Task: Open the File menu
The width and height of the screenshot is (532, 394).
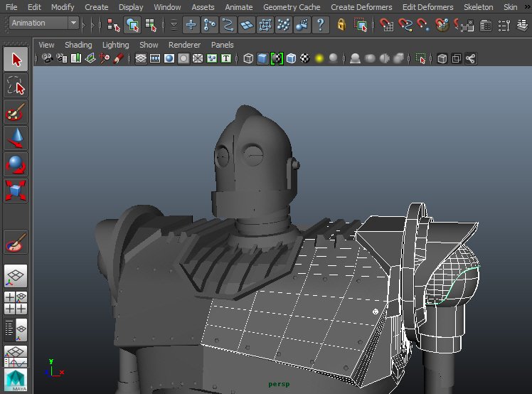Action: coord(11,7)
